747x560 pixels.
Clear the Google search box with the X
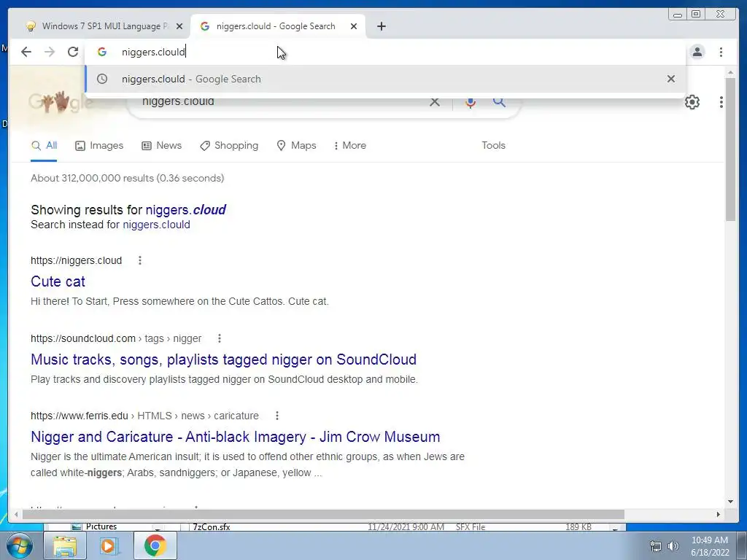(435, 101)
